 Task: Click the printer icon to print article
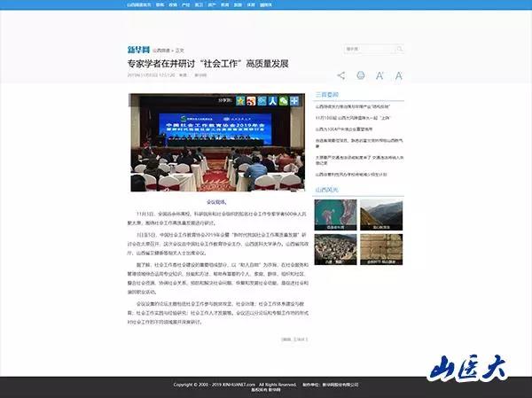click(x=361, y=75)
